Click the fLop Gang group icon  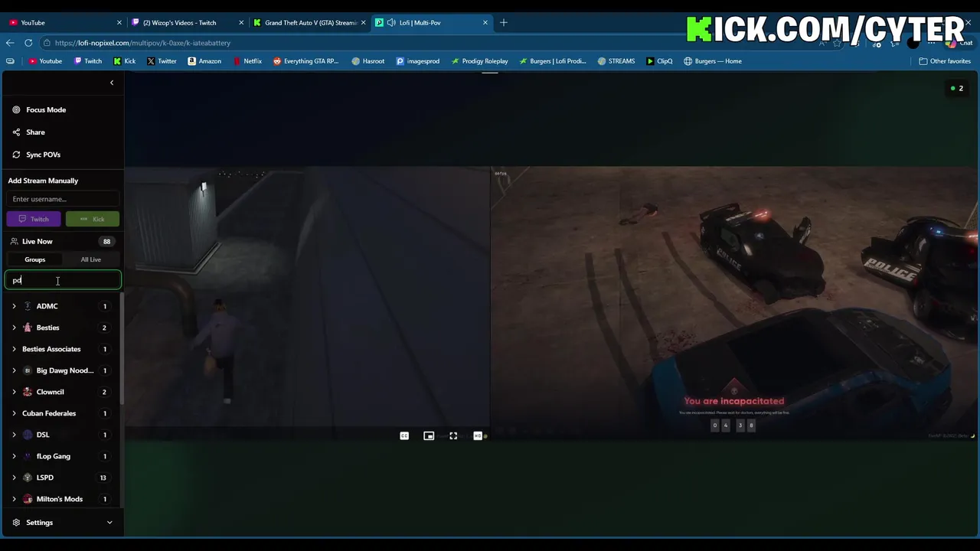click(28, 456)
